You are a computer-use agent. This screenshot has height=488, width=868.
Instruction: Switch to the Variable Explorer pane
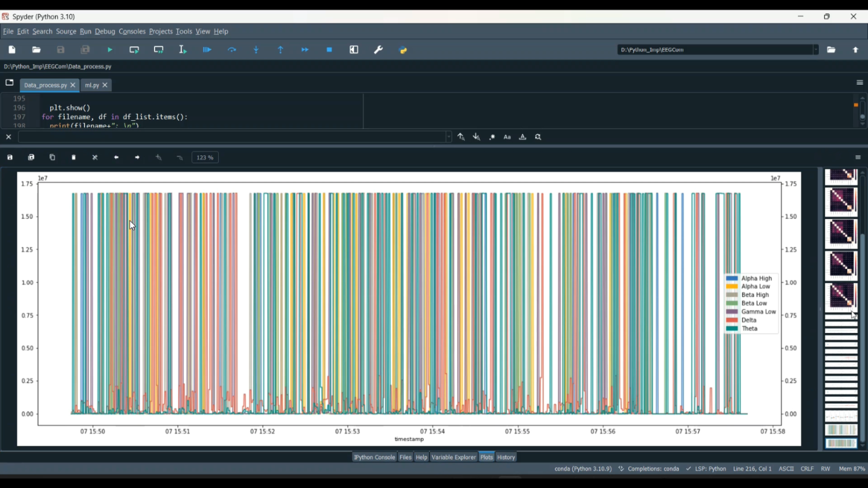(x=454, y=457)
